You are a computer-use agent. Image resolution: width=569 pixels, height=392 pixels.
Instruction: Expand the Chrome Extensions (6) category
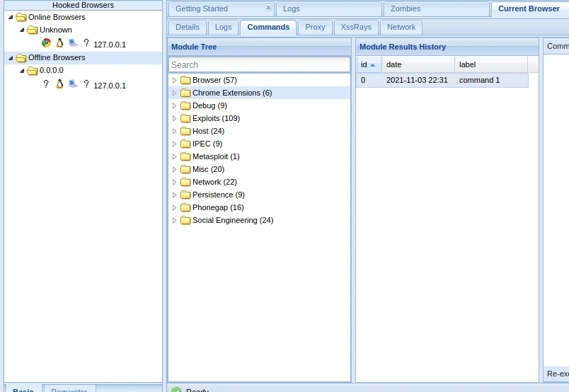coord(174,93)
